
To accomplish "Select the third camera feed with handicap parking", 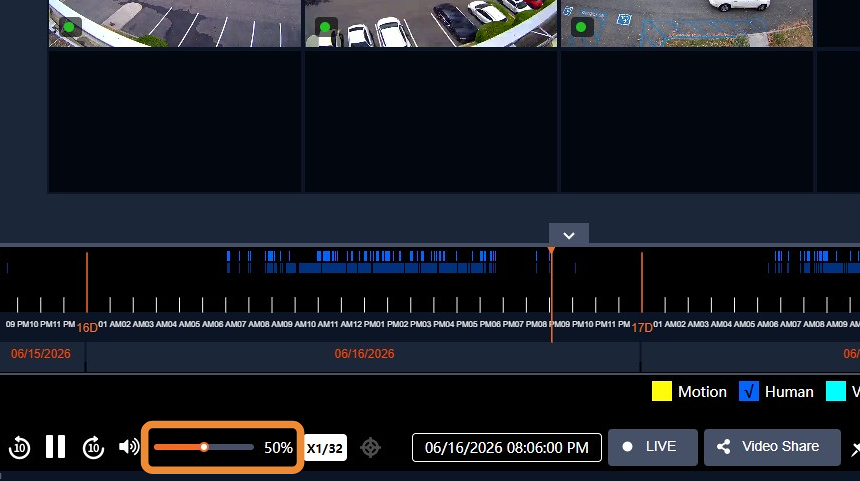I will pyautogui.click(x=687, y=23).
